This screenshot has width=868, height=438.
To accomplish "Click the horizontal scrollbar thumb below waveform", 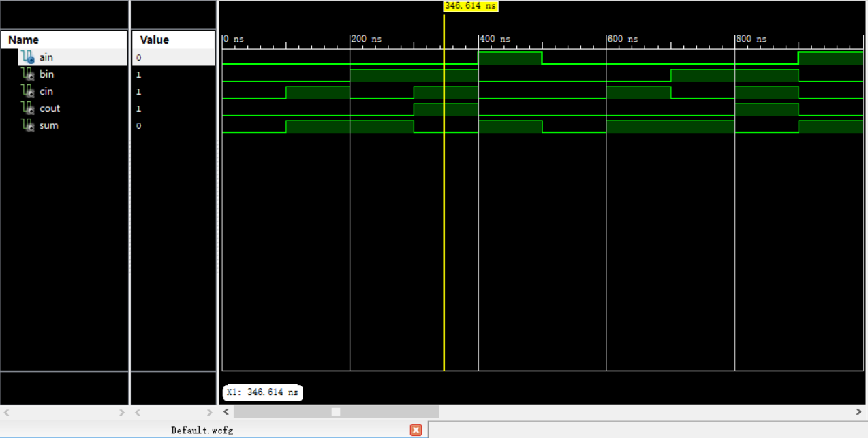I will [335, 411].
